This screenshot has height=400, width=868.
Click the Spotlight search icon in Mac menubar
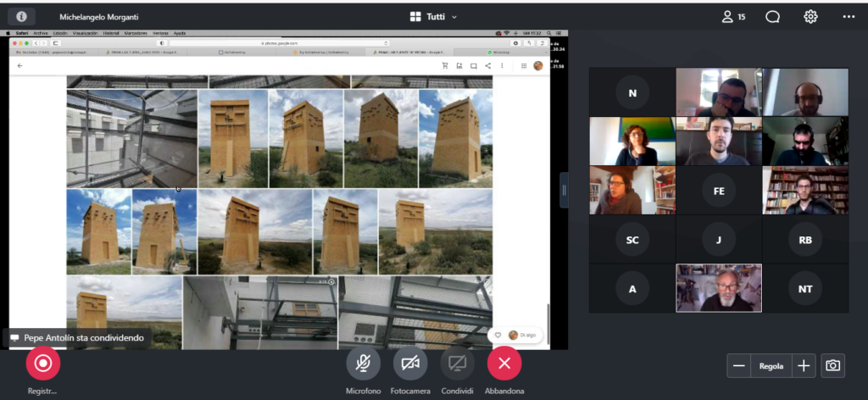click(x=548, y=33)
